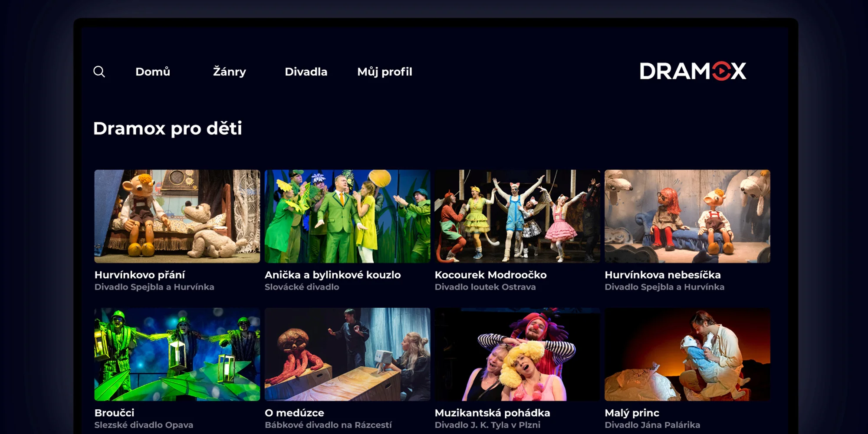868x434 pixels.
Task: Click the Divadlo loutek Ostrava theatre name
Action: (485, 287)
